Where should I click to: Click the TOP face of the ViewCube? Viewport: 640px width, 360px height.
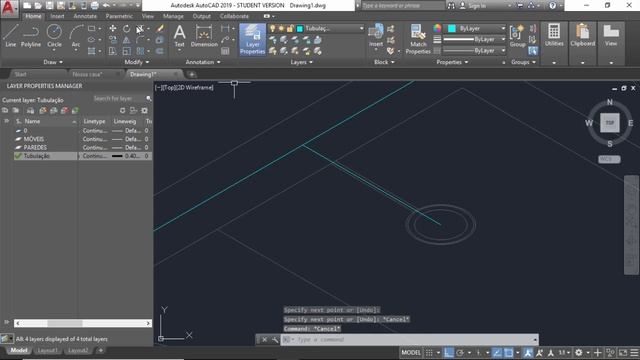click(609, 123)
